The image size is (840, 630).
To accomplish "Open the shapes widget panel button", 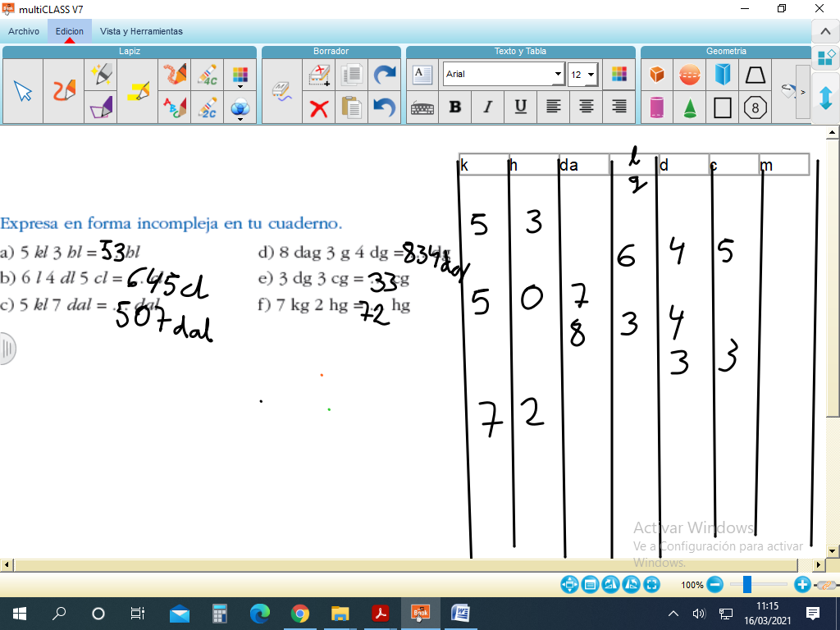I will [x=825, y=57].
